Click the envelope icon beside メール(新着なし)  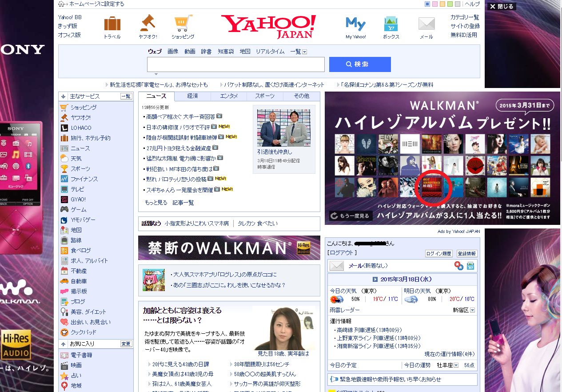(x=337, y=266)
